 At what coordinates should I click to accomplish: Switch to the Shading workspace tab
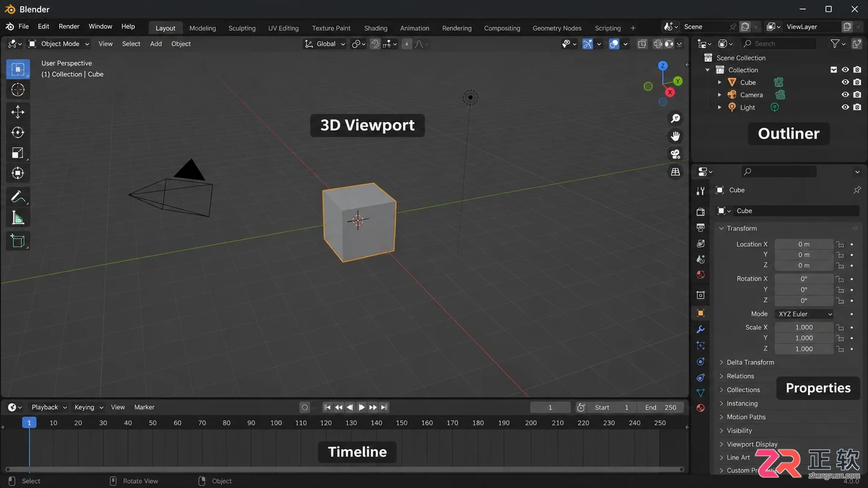tap(376, 28)
